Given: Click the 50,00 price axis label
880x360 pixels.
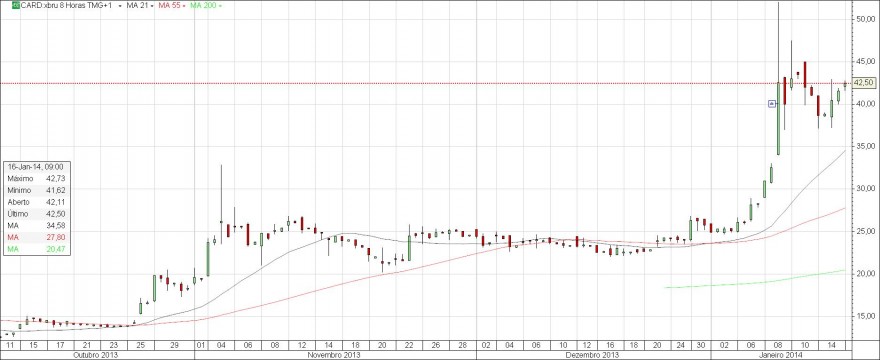Looking at the screenshot, I should tap(867, 19).
